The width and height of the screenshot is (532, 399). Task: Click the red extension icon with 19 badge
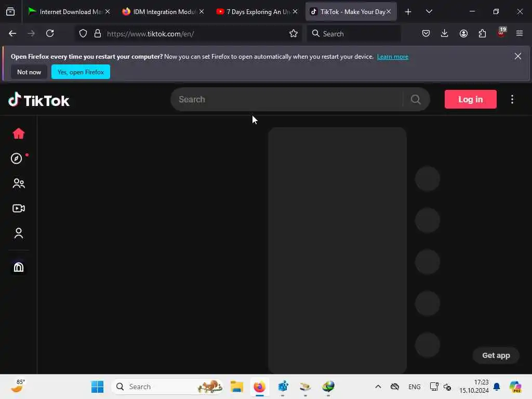(x=501, y=33)
